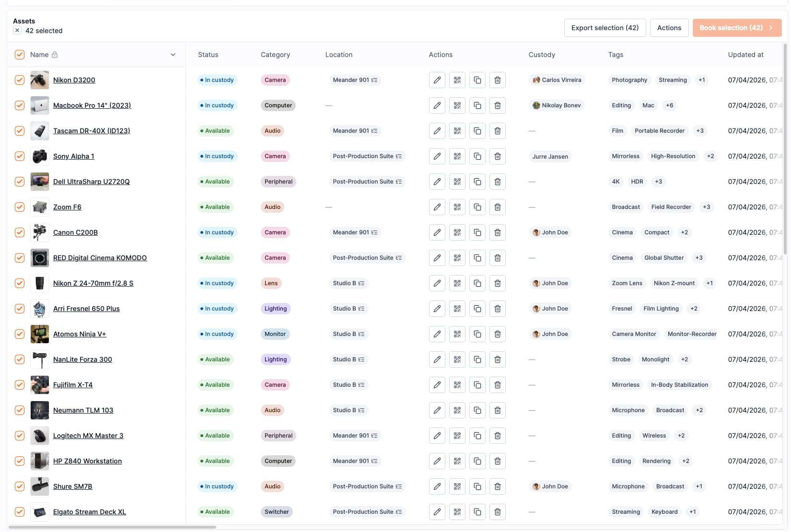Sort by the Status column header

[x=208, y=55]
